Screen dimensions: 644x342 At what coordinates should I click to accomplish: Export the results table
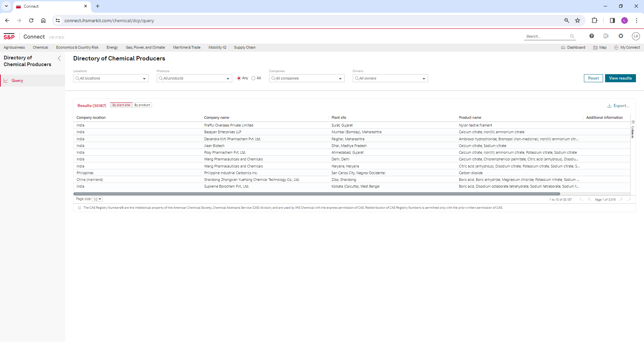tap(618, 106)
